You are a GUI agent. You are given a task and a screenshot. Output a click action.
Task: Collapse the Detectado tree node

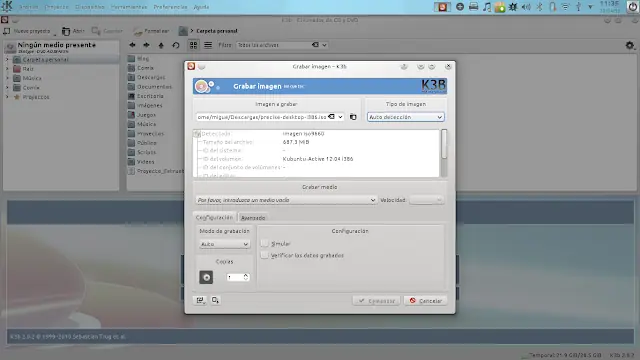(x=197, y=134)
